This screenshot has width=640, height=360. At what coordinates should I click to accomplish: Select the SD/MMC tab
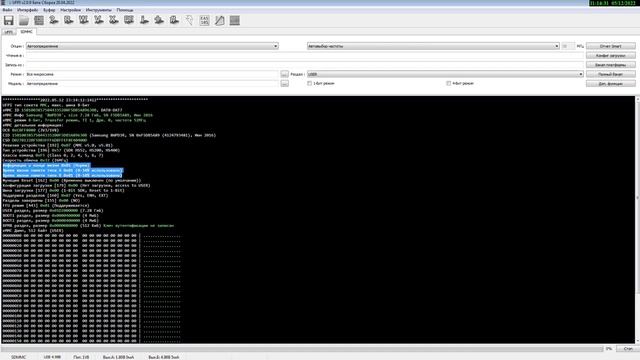click(26, 31)
